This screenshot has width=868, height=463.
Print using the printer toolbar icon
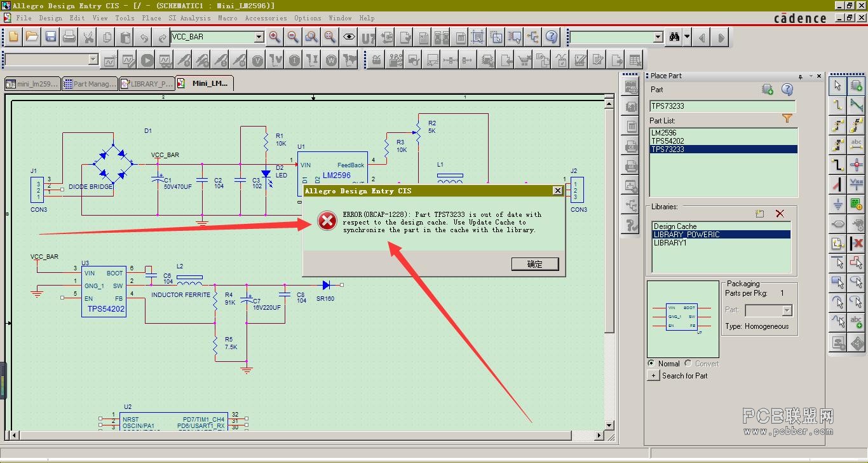click(69, 37)
